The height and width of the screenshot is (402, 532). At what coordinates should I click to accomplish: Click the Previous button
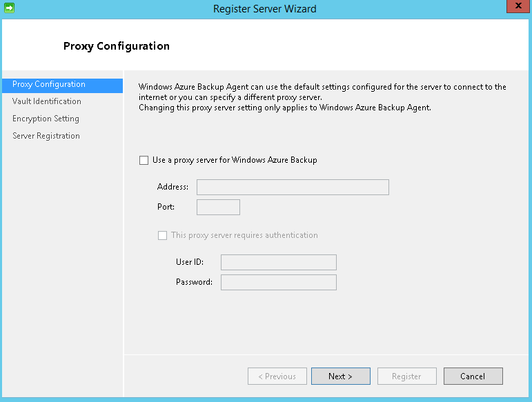tap(277, 376)
